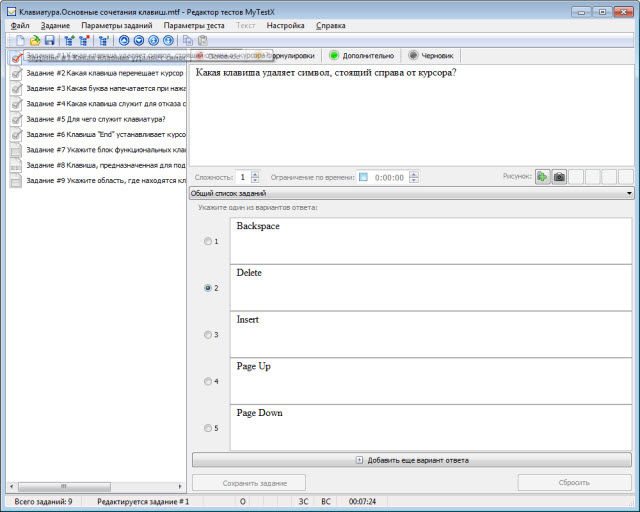Click the add task toolbar icon
Viewport: 640px width, 512px height.
(68, 41)
